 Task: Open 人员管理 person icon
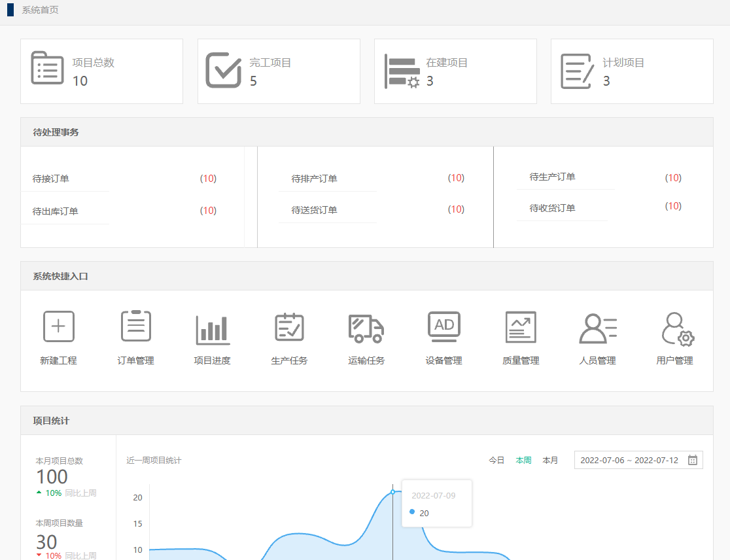[x=597, y=328]
